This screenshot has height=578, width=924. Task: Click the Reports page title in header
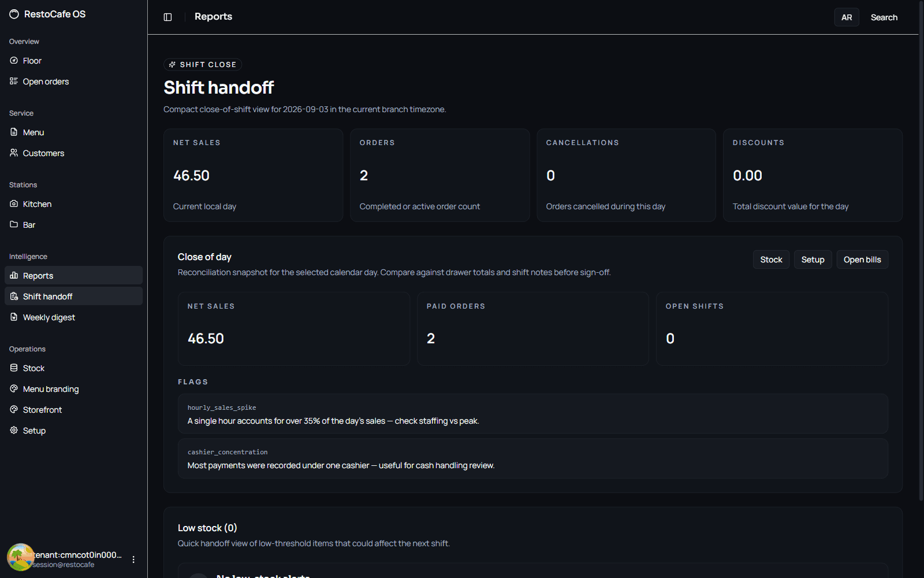point(213,17)
